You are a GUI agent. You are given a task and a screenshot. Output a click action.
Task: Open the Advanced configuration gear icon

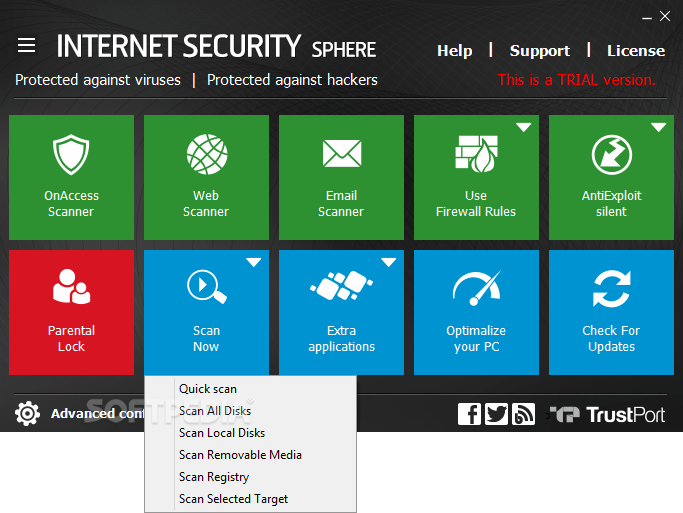[27, 413]
